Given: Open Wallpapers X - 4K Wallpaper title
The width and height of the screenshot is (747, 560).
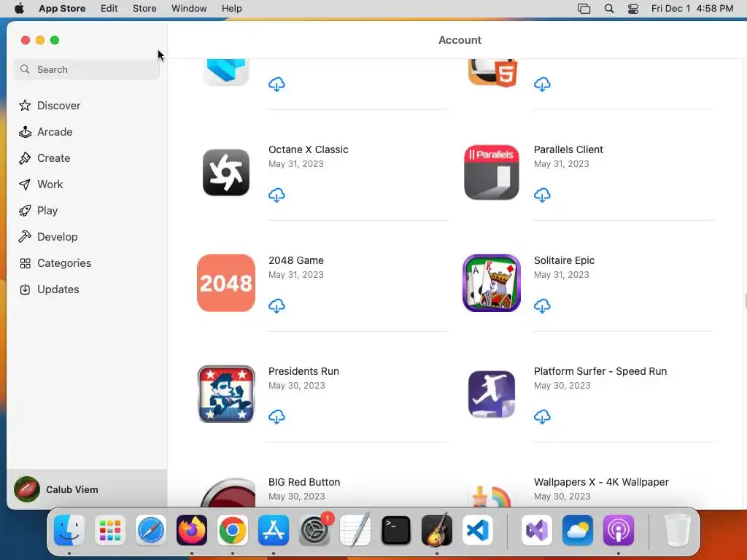Looking at the screenshot, I should (x=601, y=482).
